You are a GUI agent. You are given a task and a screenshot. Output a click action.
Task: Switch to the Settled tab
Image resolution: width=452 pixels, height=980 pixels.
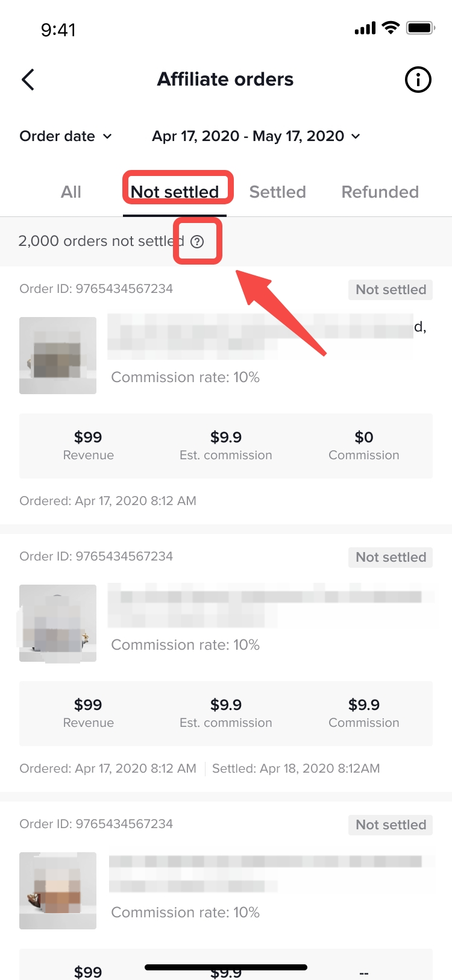coord(278,192)
